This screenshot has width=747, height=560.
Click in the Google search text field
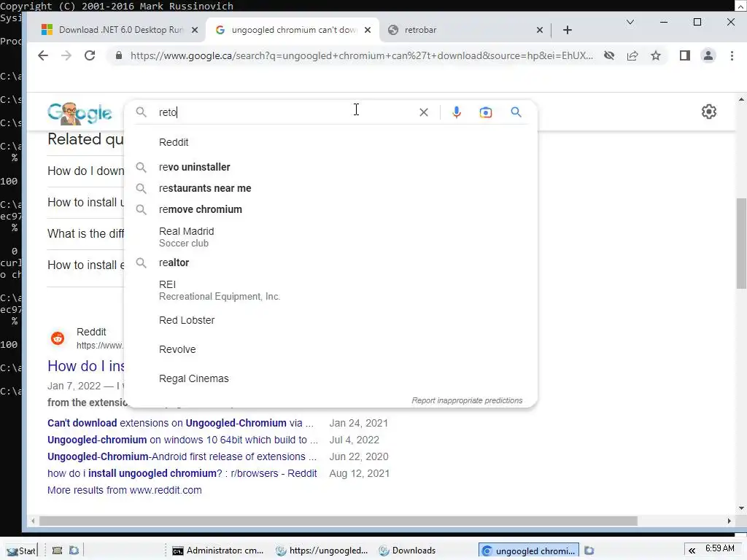pos(286,112)
